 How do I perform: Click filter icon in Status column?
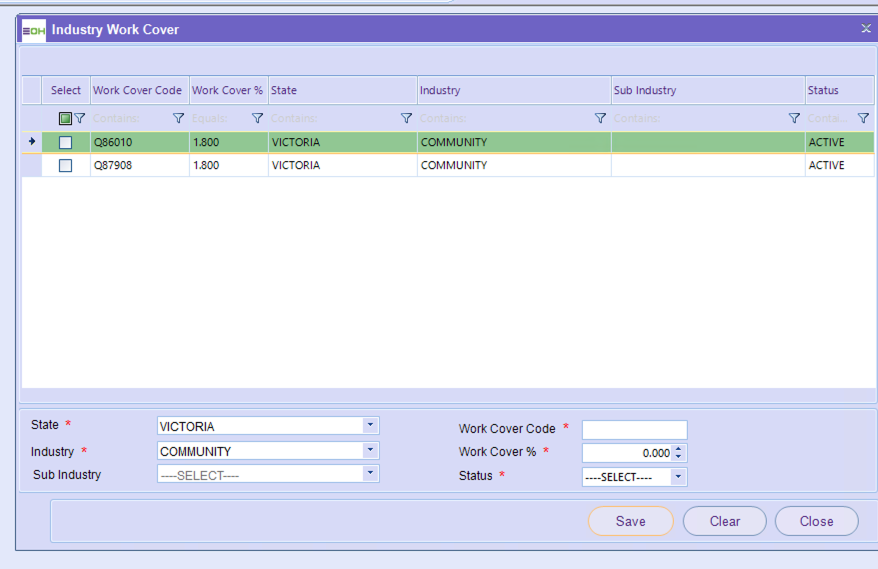click(x=863, y=118)
